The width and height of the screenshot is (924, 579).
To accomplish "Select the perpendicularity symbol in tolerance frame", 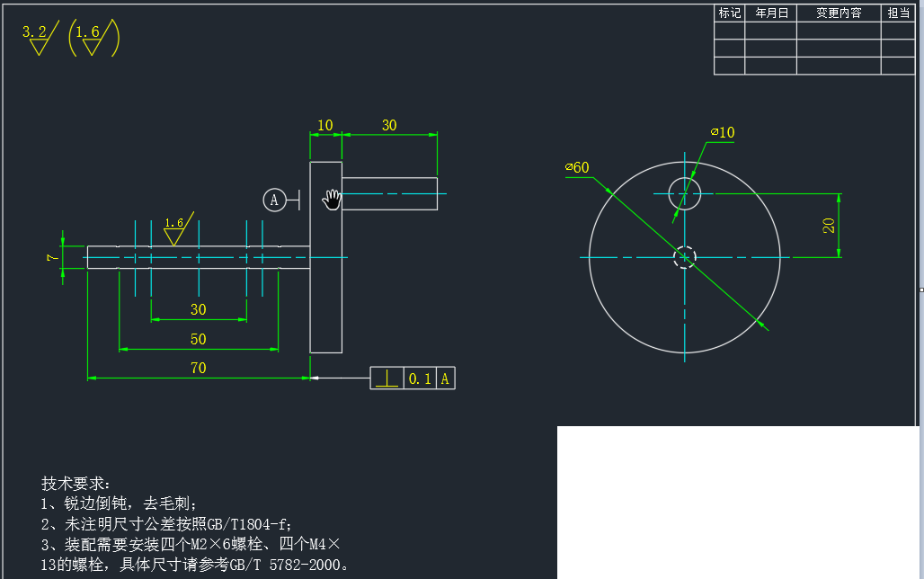I will click(x=386, y=379).
